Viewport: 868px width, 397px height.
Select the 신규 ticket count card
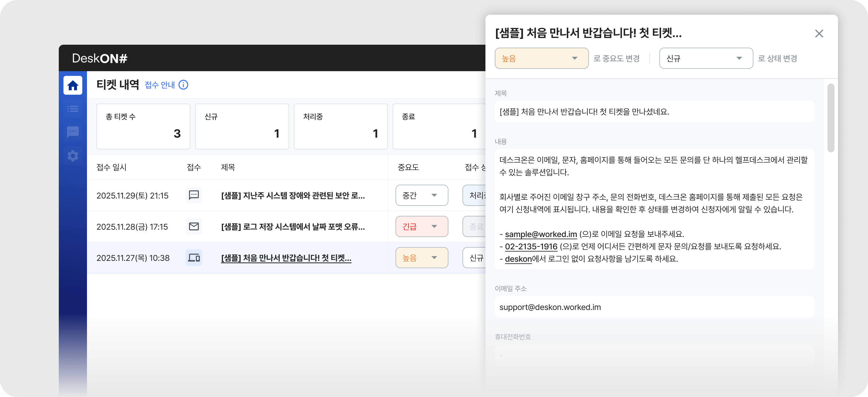pyautogui.click(x=242, y=126)
